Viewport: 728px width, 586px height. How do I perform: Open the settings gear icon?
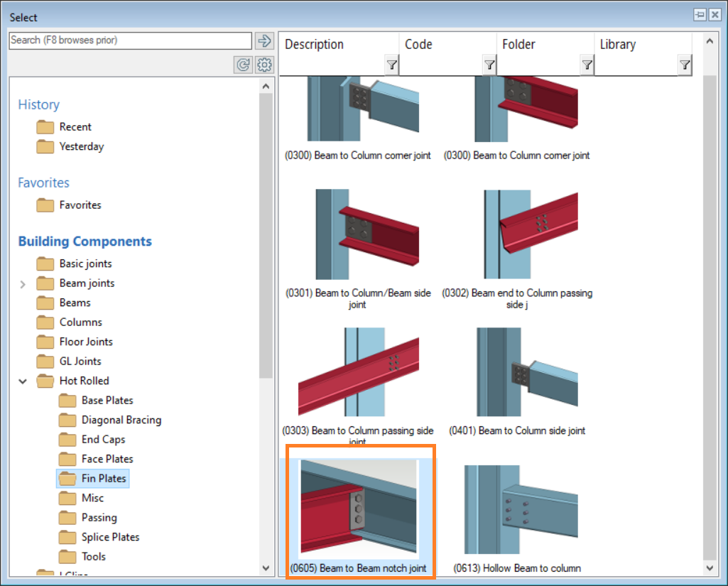point(265,65)
